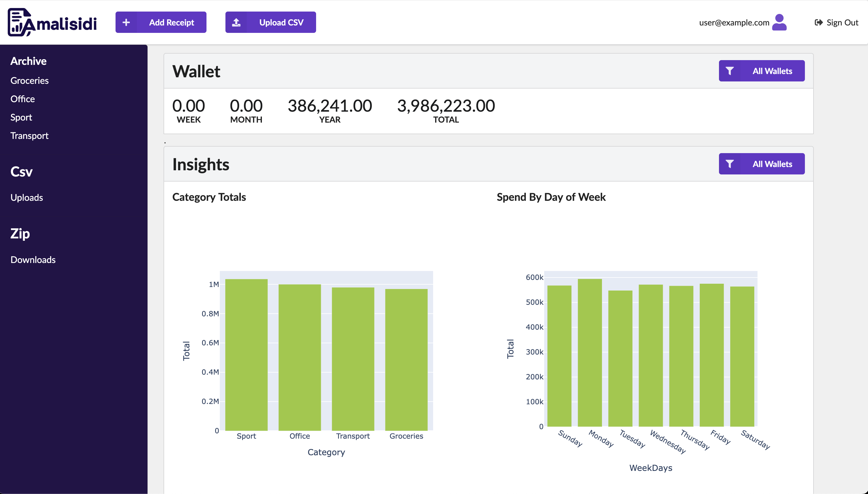Select Sport in the sidebar
The width and height of the screenshot is (868, 494).
click(21, 117)
